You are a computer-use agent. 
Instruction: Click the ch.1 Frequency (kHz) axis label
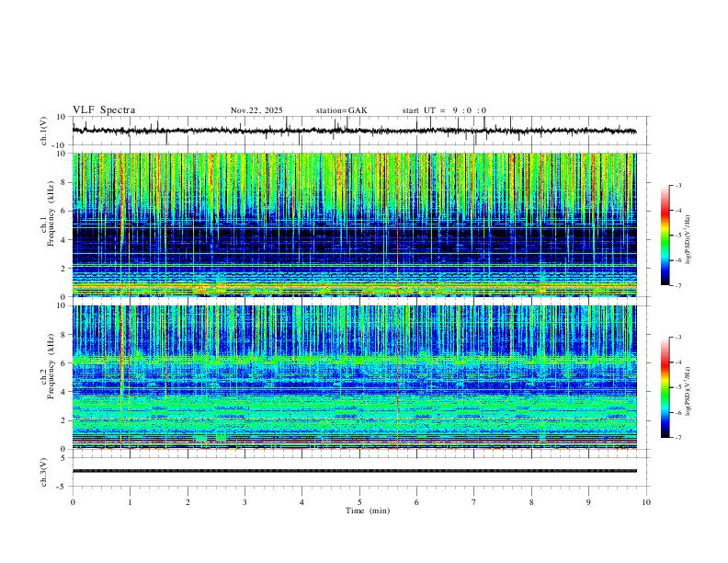click(48, 212)
